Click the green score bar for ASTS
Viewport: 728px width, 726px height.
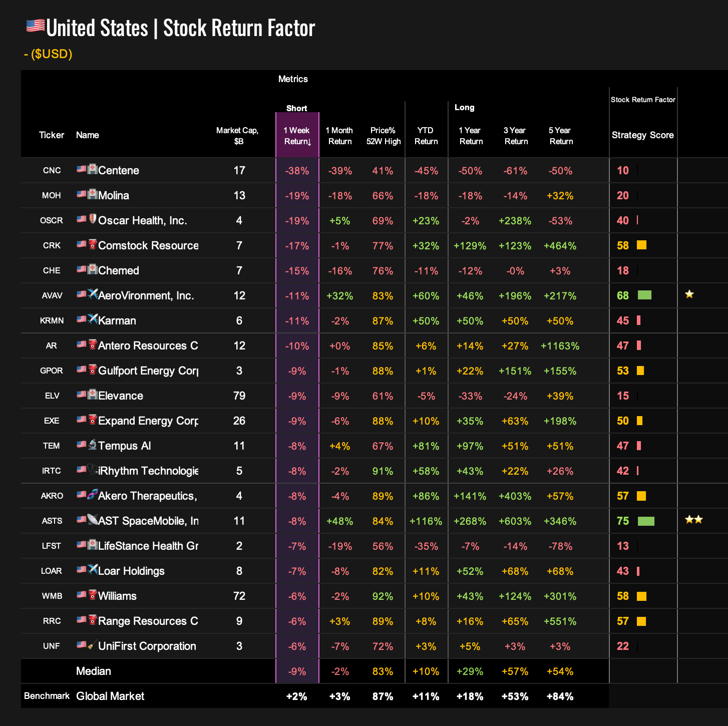pyautogui.click(x=646, y=521)
